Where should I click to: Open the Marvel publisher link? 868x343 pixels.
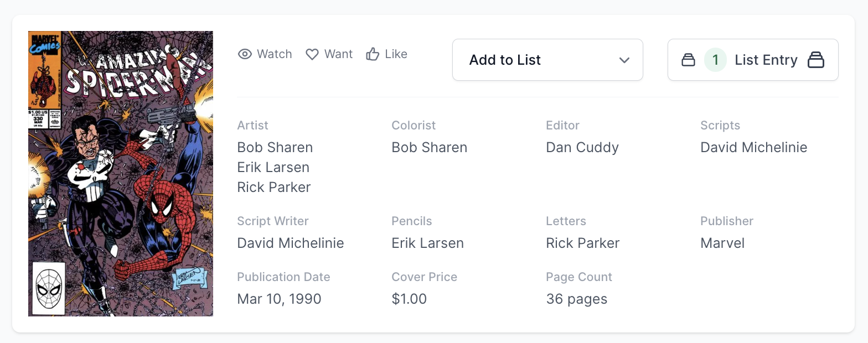722,243
